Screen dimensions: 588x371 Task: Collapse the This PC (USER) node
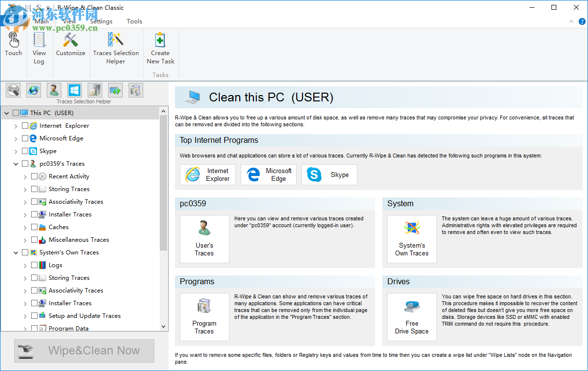(x=6, y=113)
